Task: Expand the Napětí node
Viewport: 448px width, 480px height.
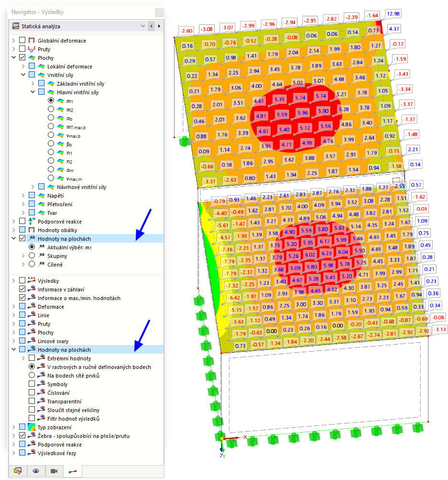Action: pyautogui.click(x=23, y=195)
